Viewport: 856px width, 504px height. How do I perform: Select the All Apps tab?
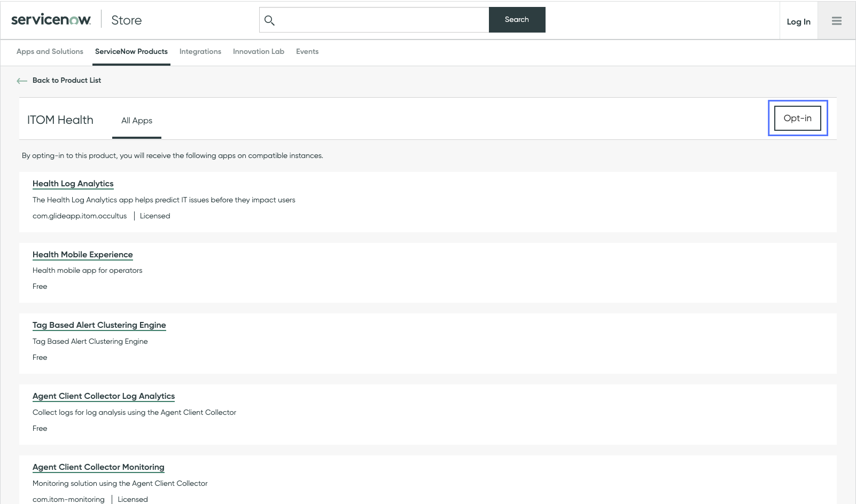[x=137, y=121]
